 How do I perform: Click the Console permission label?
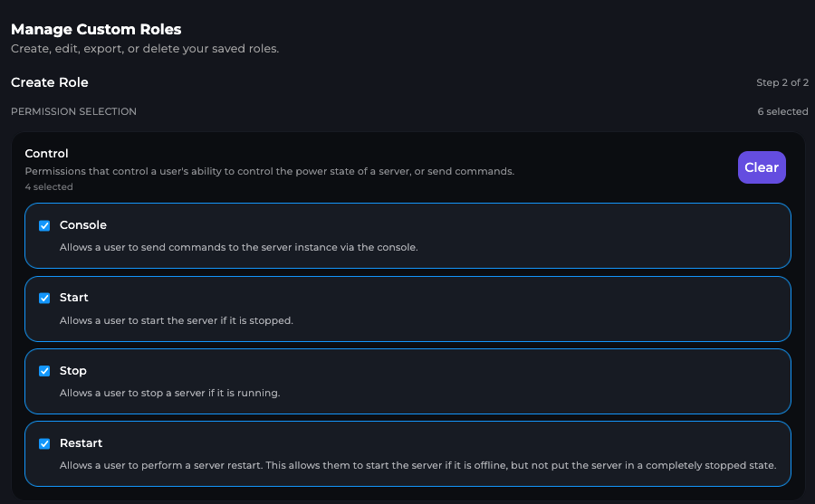tap(82, 225)
